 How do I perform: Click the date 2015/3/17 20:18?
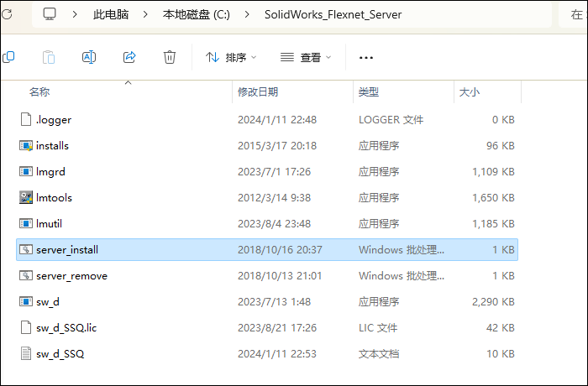point(277,145)
